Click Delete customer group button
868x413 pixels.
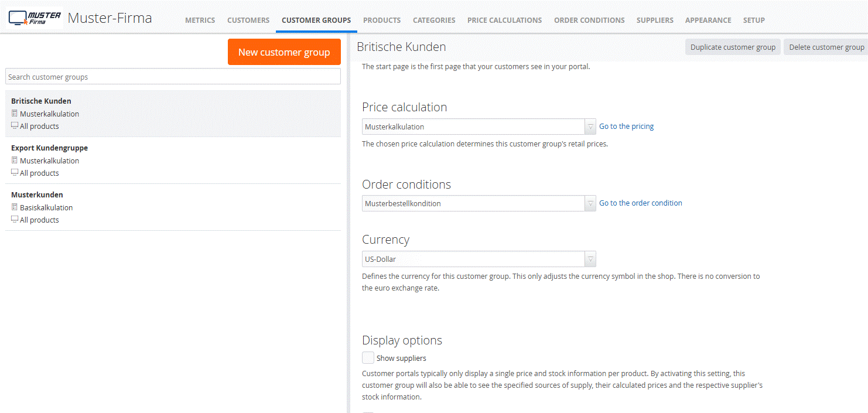coord(826,47)
